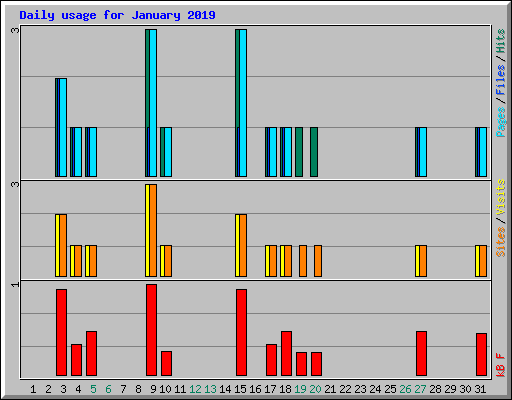This screenshot has height=400, width=512.
Task: Click the red KB bar for day 10
Action: click(x=166, y=364)
